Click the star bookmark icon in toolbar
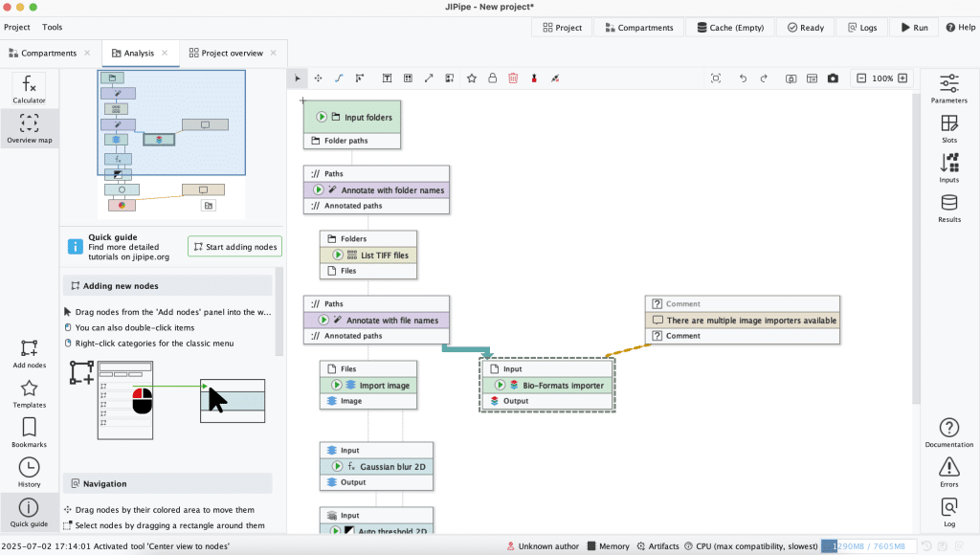 click(472, 78)
